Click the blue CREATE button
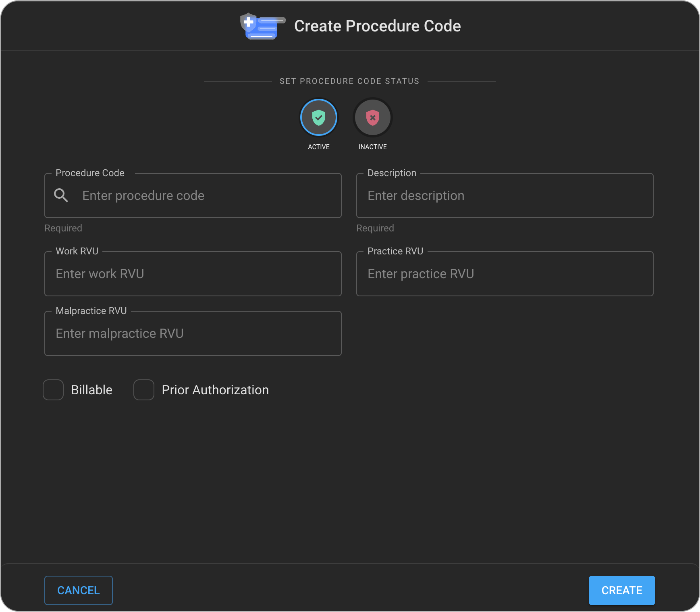700x612 pixels. pyautogui.click(x=621, y=590)
